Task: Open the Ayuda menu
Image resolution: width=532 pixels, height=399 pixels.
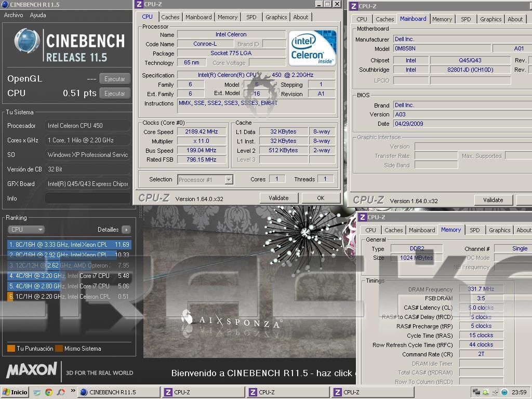Action: click(37, 15)
